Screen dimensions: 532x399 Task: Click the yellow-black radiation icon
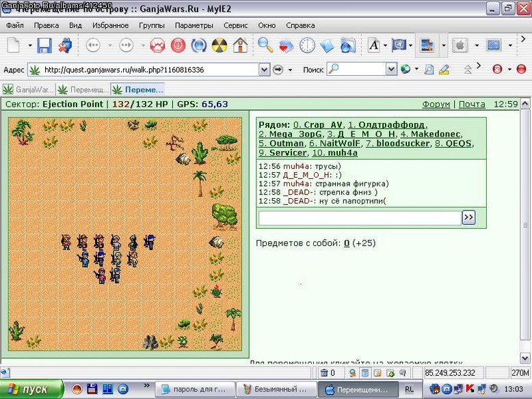point(220,45)
